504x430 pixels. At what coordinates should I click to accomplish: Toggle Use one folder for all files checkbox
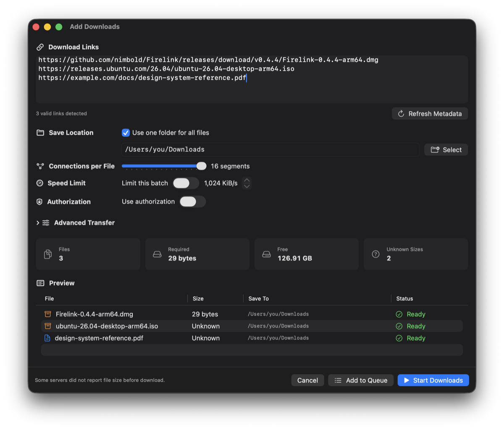126,133
